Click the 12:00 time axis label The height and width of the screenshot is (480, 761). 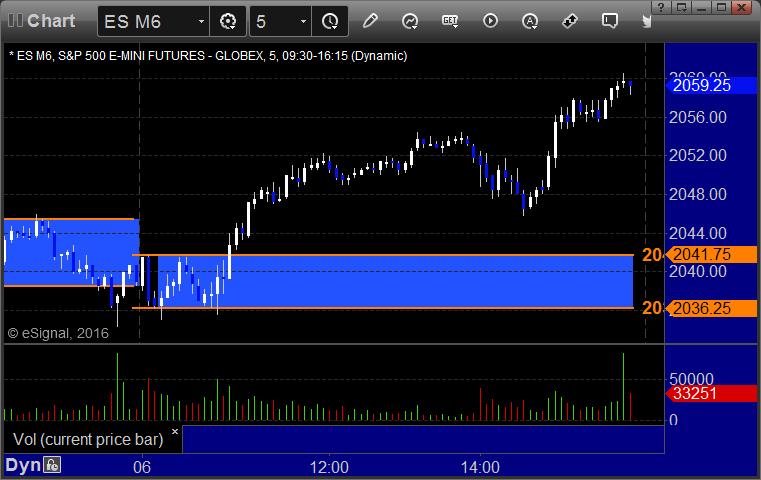(329, 467)
